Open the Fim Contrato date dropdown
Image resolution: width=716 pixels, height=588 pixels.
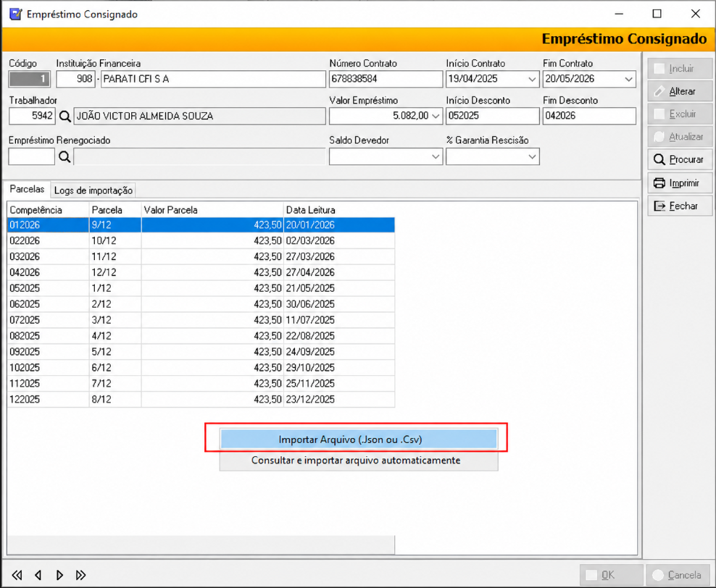coord(628,79)
